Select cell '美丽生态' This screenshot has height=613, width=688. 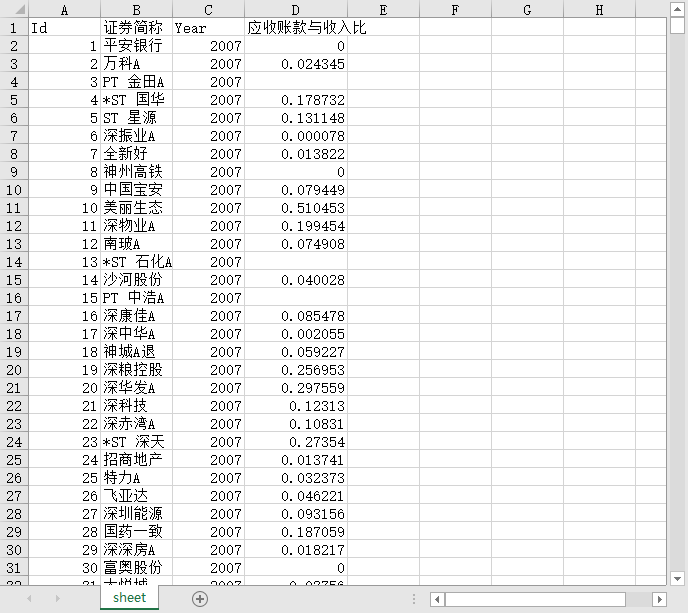tap(136, 208)
